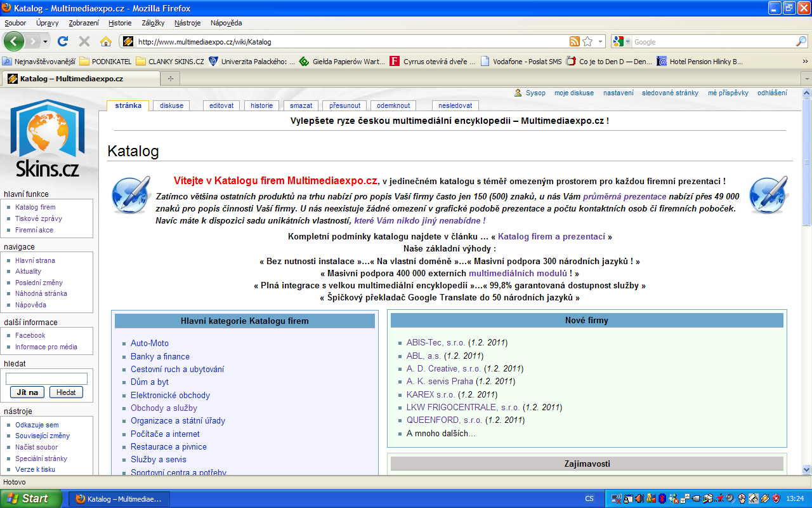Bookmark this page with the star icon
Screen dimensions: 812x508
point(587,42)
